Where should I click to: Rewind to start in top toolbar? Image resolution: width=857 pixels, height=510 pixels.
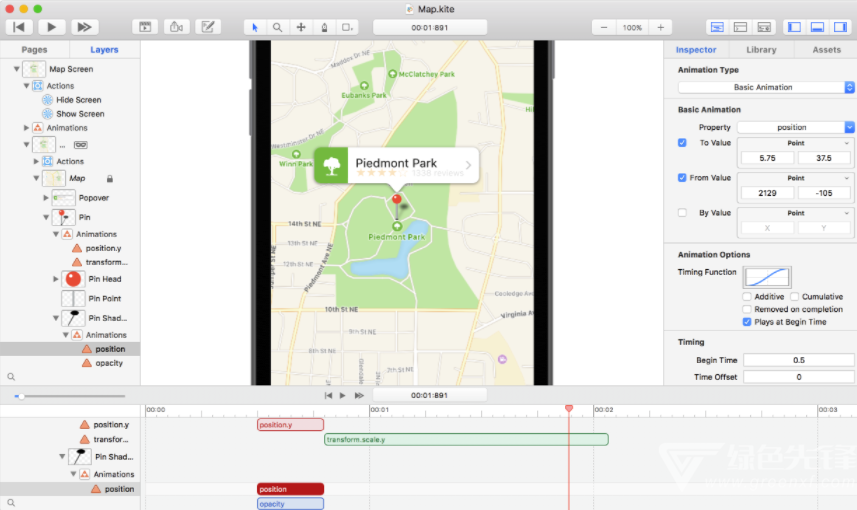19,27
